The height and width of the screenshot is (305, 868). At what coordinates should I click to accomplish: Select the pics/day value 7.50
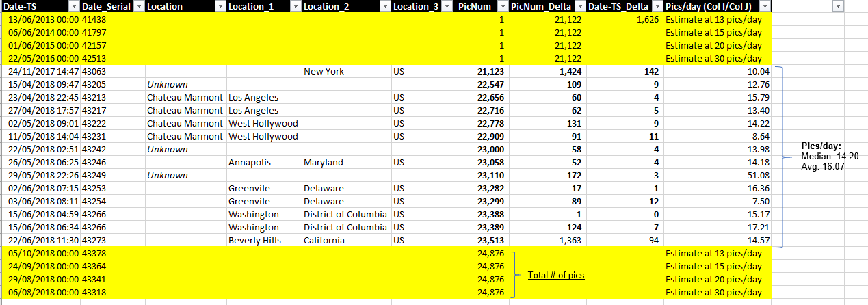point(716,202)
